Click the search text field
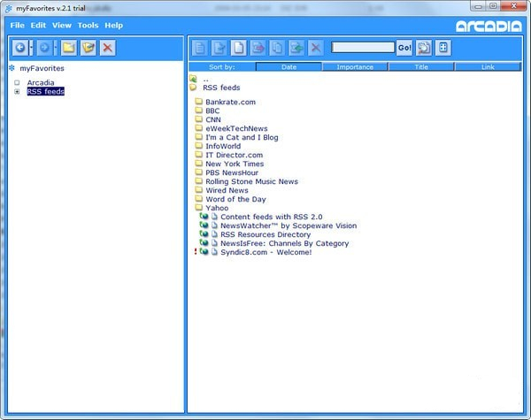531x420 pixels. tap(363, 48)
